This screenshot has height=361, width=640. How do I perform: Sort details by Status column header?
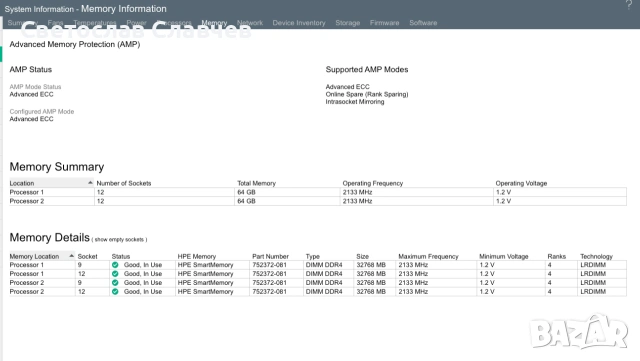pyautogui.click(x=121, y=256)
